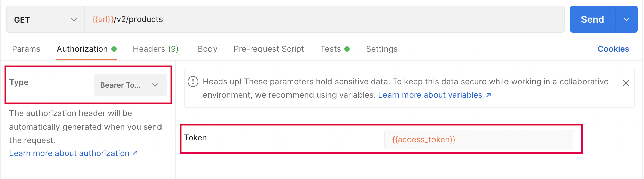
Task: Open the Settings tab
Action: [382, 49]
